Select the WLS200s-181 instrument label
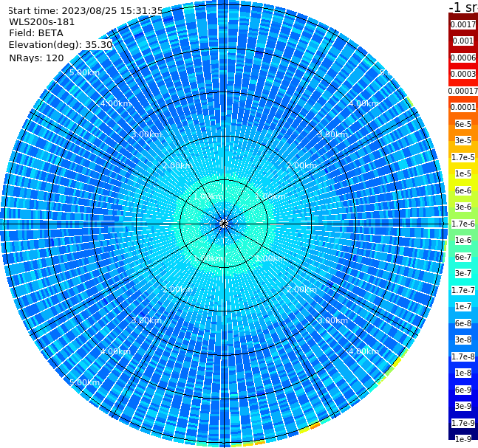 click(x=42, y=22)
